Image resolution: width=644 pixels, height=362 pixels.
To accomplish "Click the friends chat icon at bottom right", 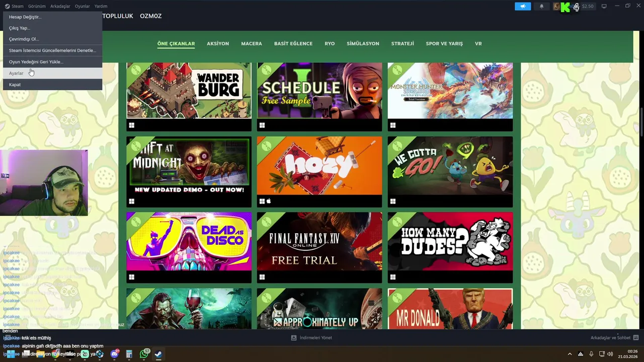I will (x=636, y=338).
